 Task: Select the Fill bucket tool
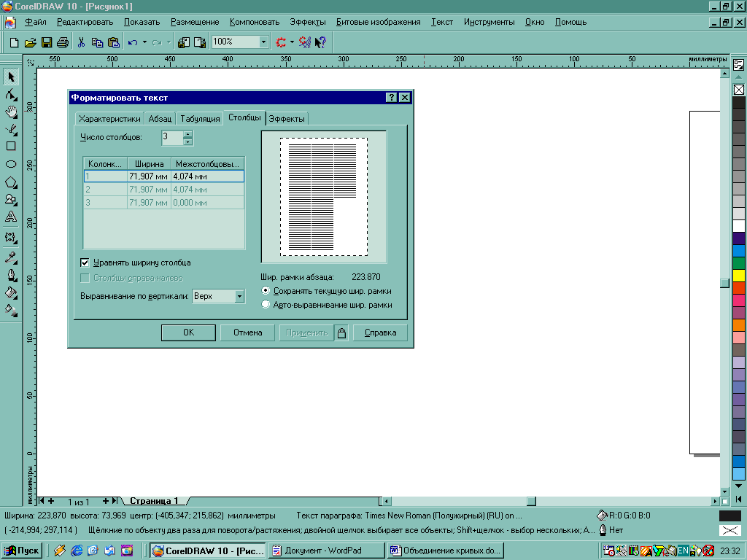tap(11, 292)
